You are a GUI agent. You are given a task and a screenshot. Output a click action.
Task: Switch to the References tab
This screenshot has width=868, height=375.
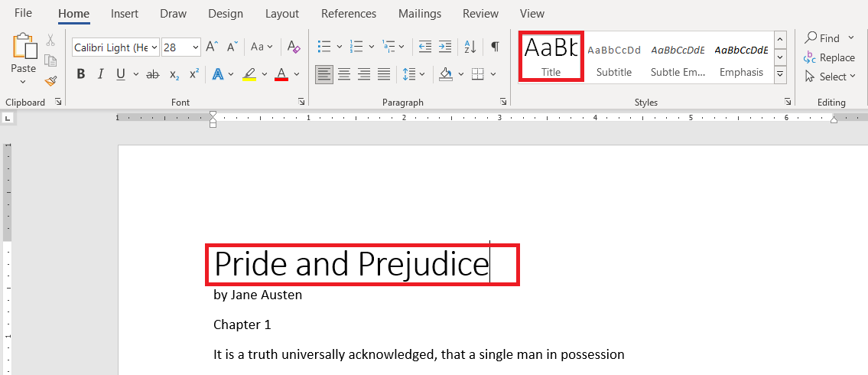(349, 14)
